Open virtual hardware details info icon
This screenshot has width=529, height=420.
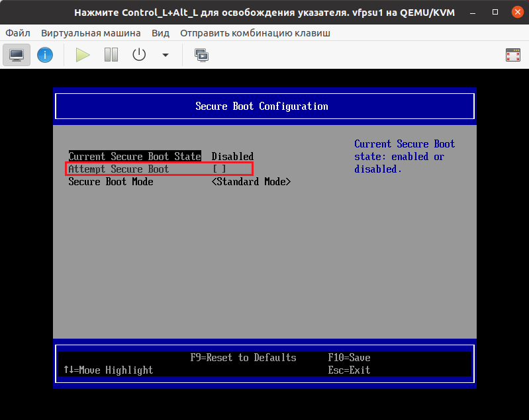point(45,55)
